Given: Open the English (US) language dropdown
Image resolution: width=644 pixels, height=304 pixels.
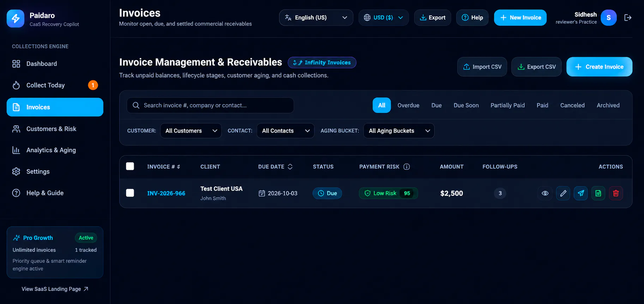Looking at the screenshot, I should pos(316,18).
